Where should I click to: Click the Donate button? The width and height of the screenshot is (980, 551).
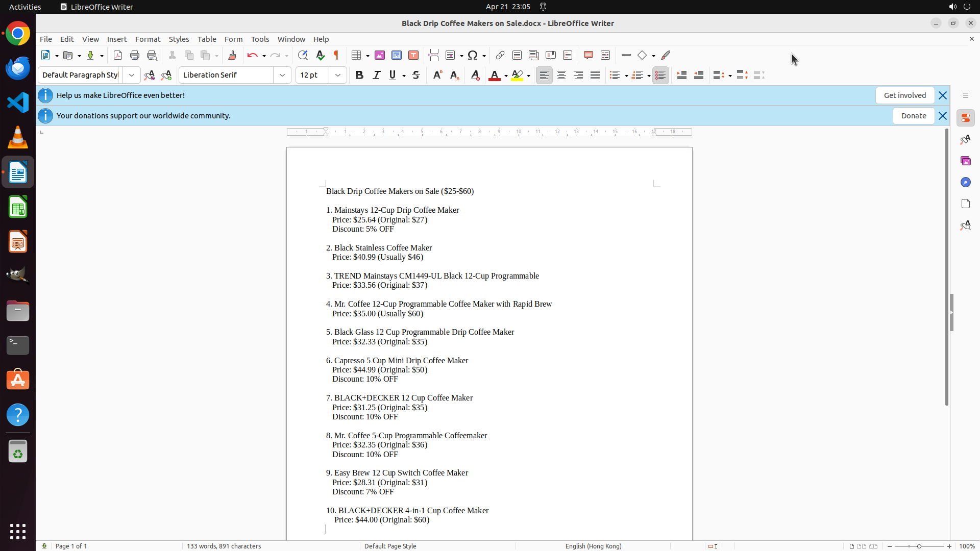[913, 116]
